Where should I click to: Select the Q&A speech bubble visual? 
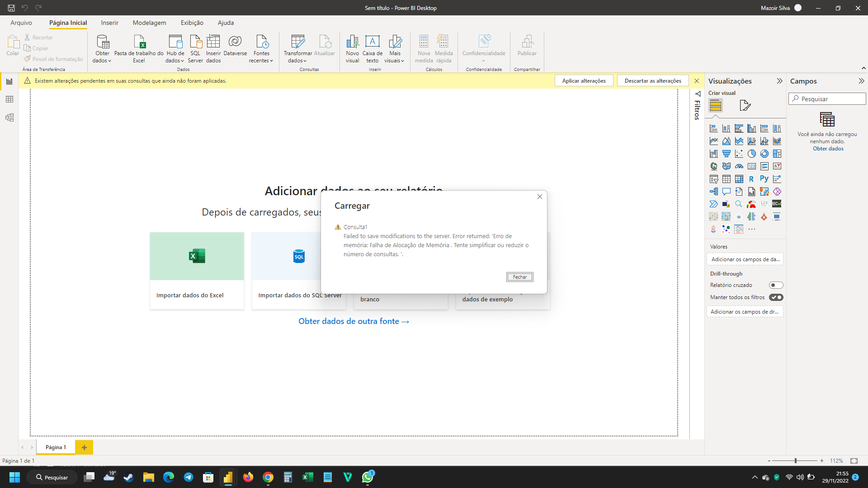point(726,192)
